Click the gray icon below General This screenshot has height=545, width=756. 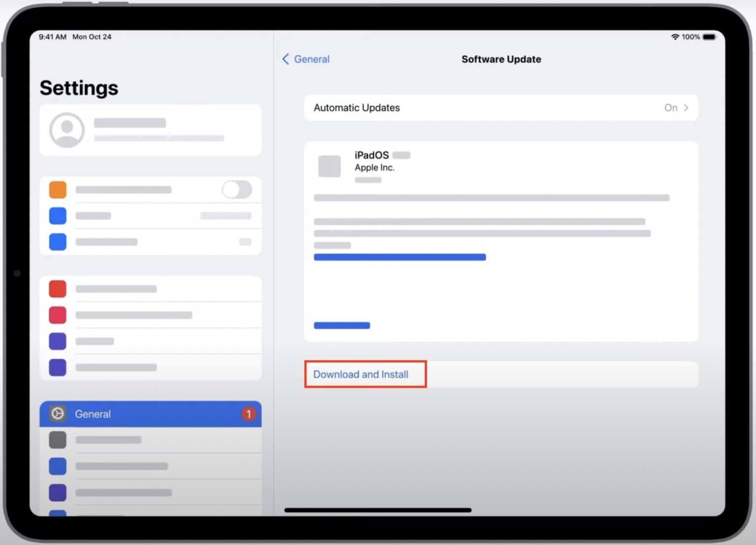[58, 440]
